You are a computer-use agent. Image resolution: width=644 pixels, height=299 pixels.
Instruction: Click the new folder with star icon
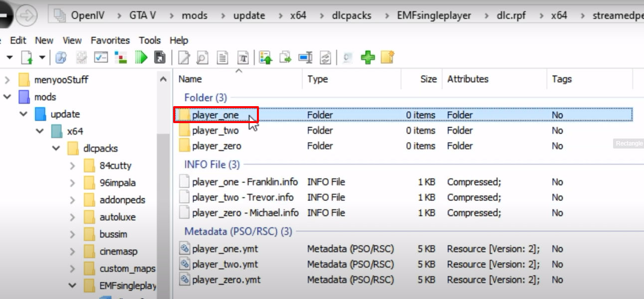click(388, 57)
